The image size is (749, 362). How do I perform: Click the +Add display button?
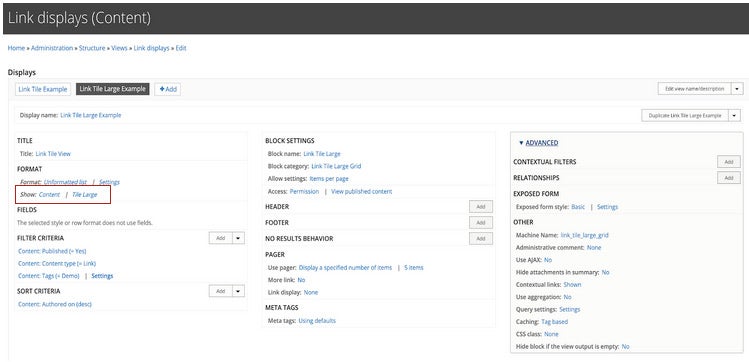tap(168, 89)
